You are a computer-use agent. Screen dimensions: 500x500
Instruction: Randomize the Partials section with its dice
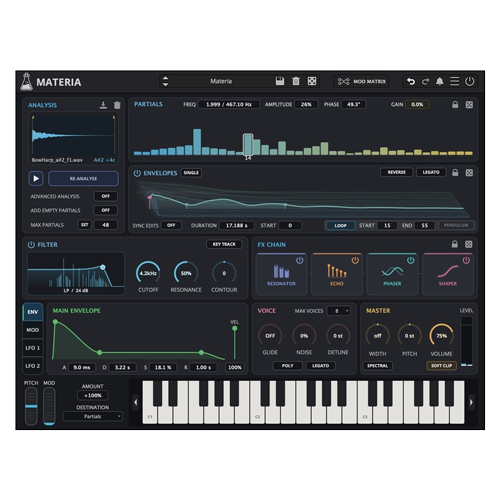click(469, 105)
